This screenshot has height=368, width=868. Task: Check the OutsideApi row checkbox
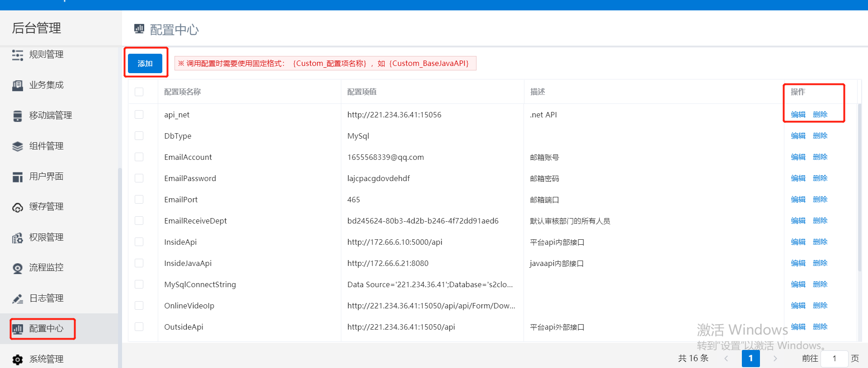coord(139,327)
